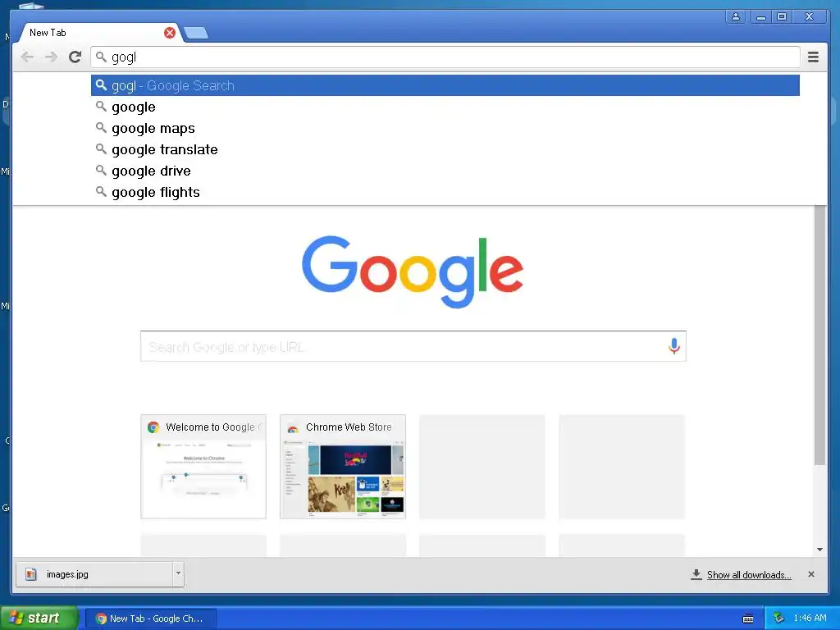Click the images.jpg file icon
This screenshot has width=840, height=630.
31,574
